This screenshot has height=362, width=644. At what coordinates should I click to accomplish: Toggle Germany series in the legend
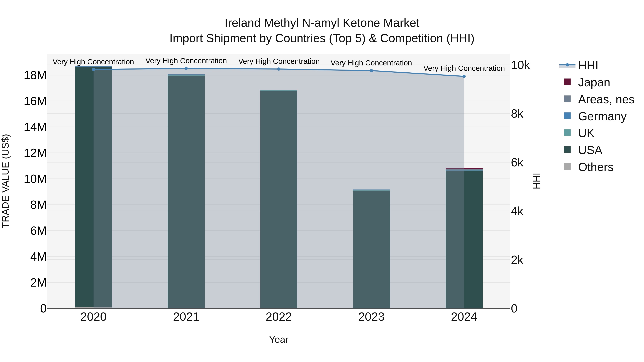coord(595,116)
